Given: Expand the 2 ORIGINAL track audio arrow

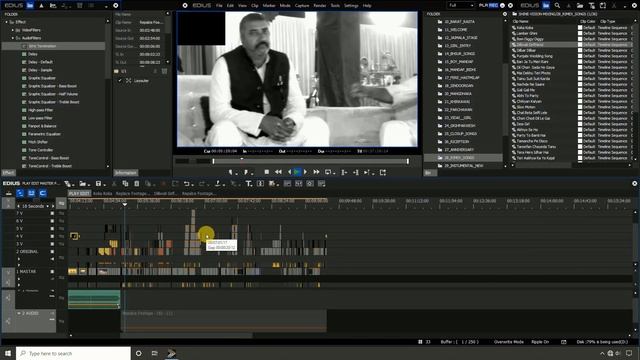Looking at the screenshot, I should click(x=19, y=259).
